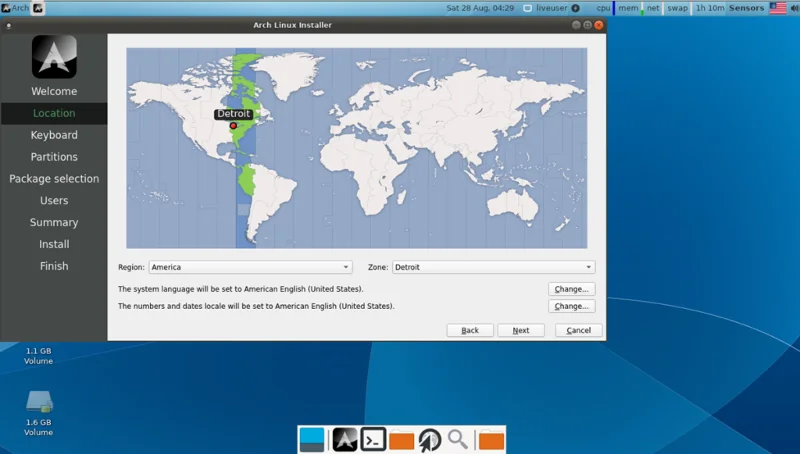The height and width of the screenshot is (454, 800).
Task: Launch the Arch installer from the dock
Action: click(x=345, y=440)
